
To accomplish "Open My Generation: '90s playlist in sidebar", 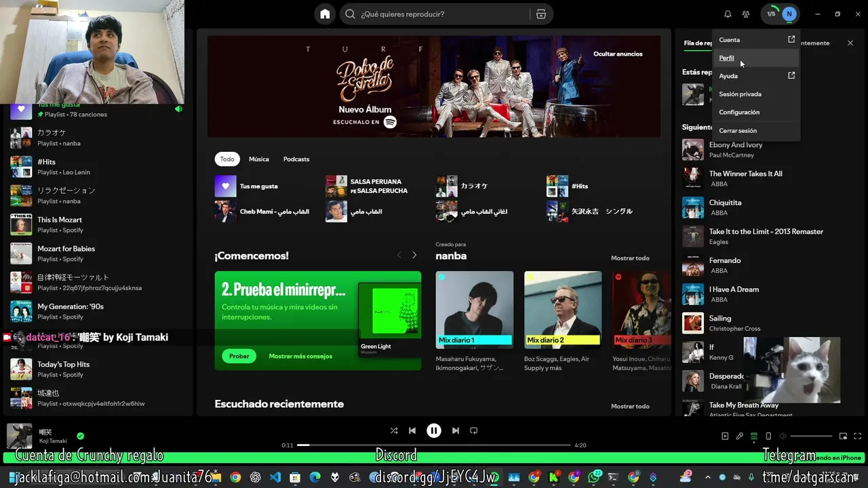I will coord(98,311).
